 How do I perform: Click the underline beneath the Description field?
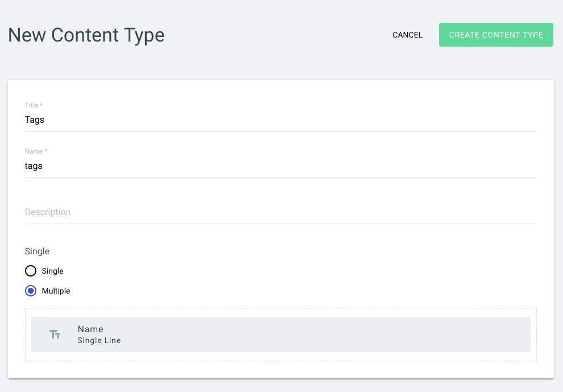pos(281,224)
